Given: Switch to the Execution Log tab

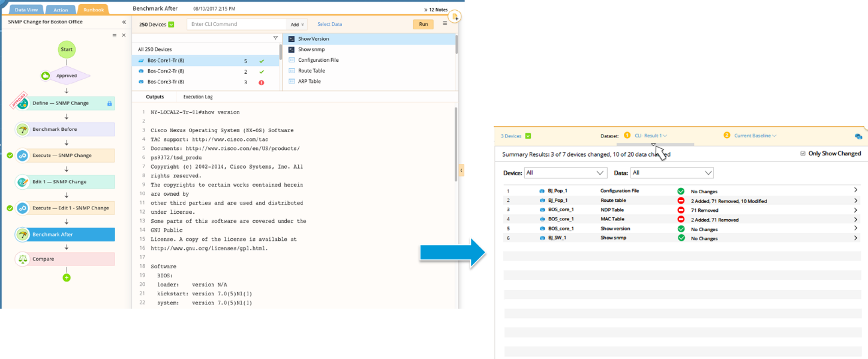Looking at the screenshot, I should click(199, 97).
